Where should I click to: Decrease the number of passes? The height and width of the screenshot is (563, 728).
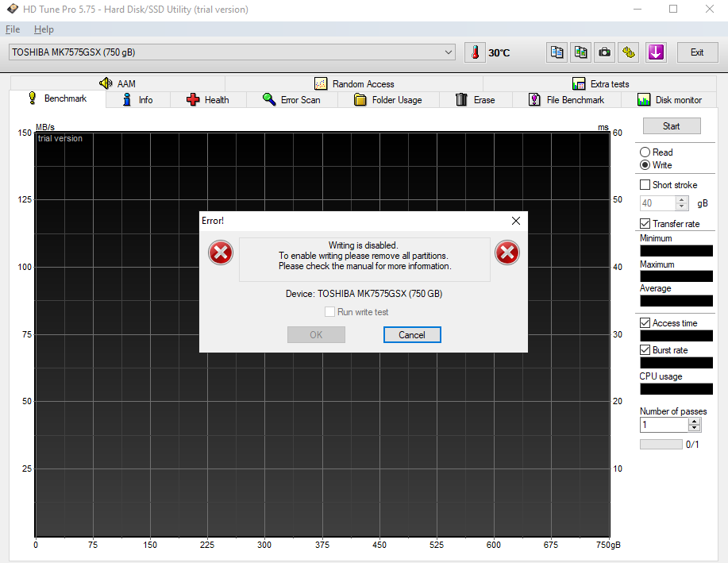pyautogui.click(x=694, y=428)
